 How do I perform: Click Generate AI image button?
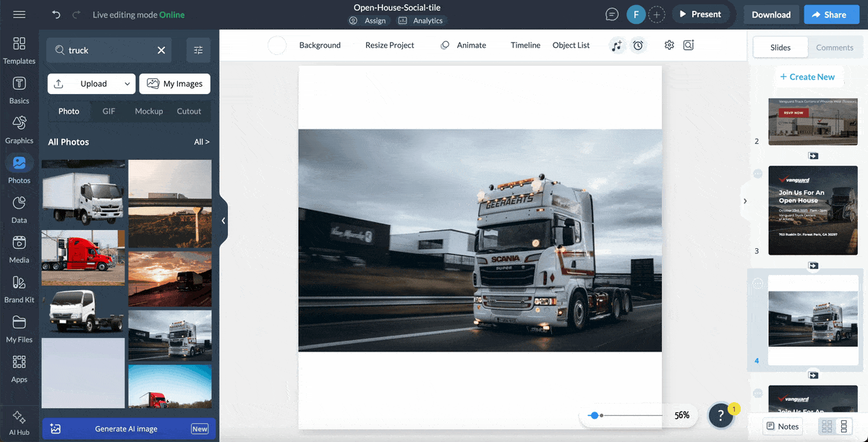[x=129, y=429]
